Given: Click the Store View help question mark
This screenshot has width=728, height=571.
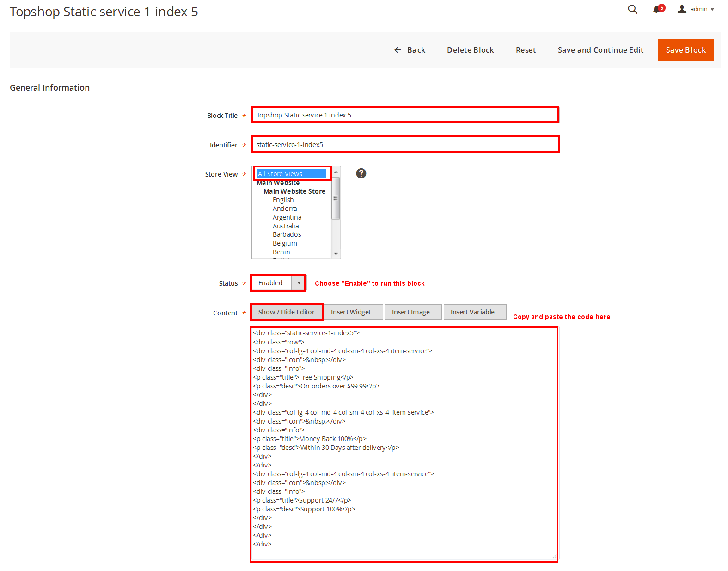Looking at the screenshot, I should (361, 173).
